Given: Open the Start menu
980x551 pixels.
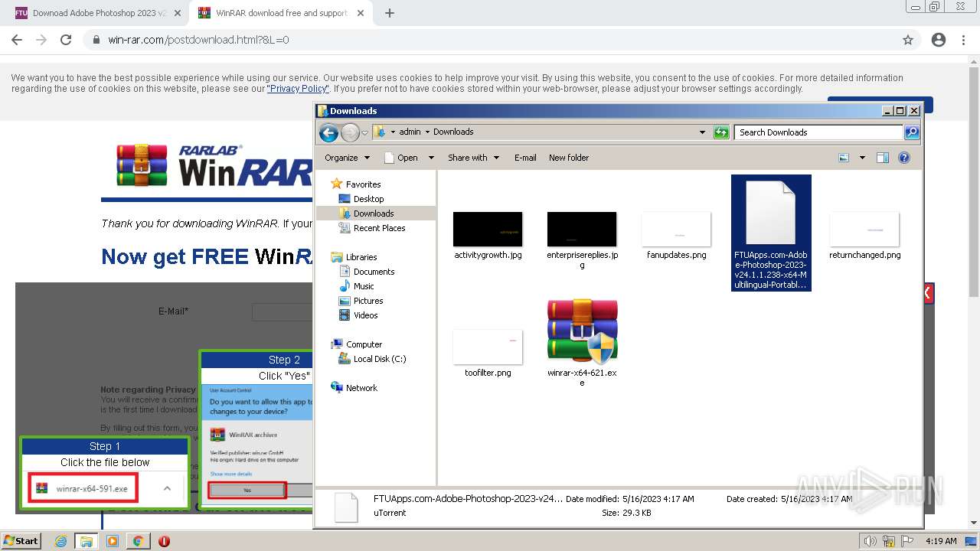Looking at the screenshot, I should 21,541.
